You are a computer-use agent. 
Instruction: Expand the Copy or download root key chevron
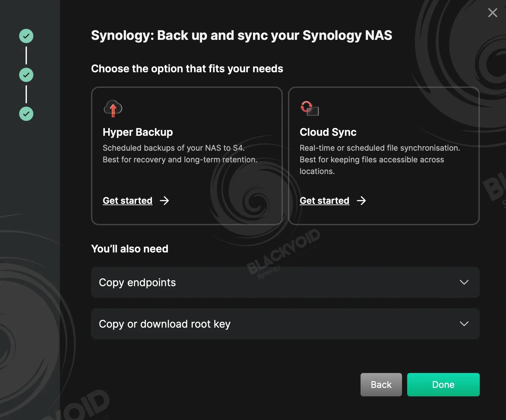[x=464, y=324]
